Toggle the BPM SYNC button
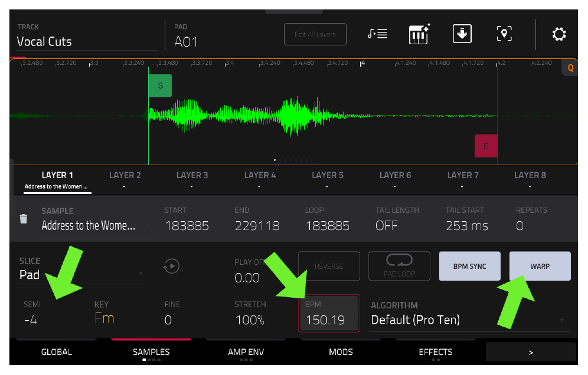Viewport: 588px width, 375px height. click(x=469, y=266)
